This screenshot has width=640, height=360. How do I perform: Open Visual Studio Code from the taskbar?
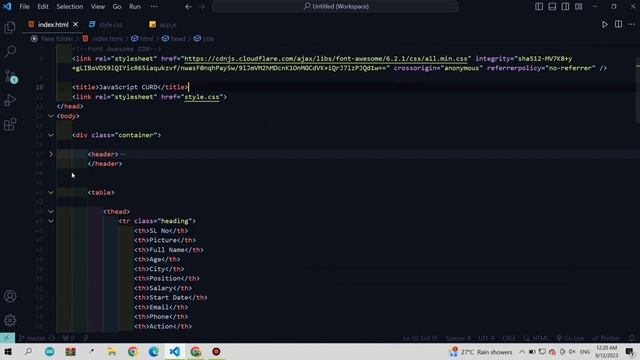pos(175,351)
